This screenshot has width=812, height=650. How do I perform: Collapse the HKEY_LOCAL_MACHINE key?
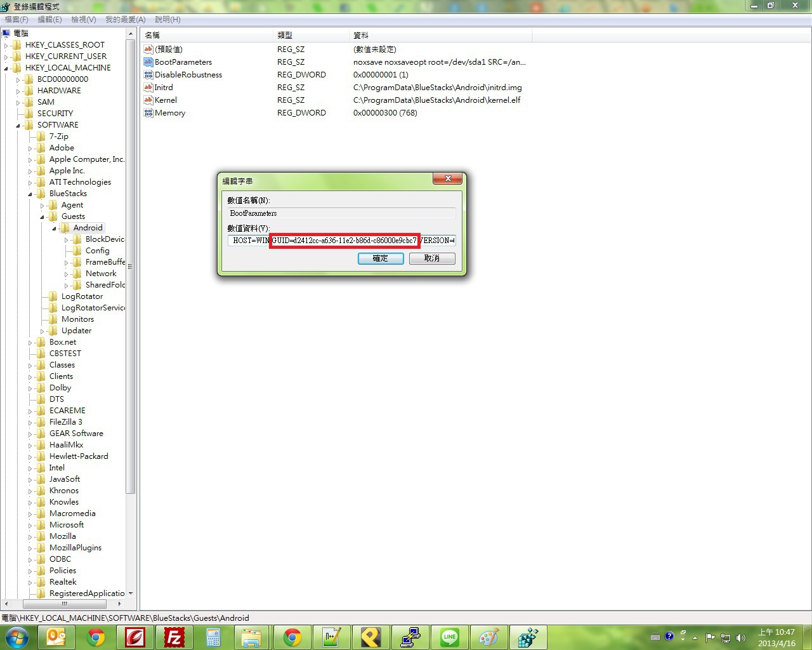(x=6, y=68)
